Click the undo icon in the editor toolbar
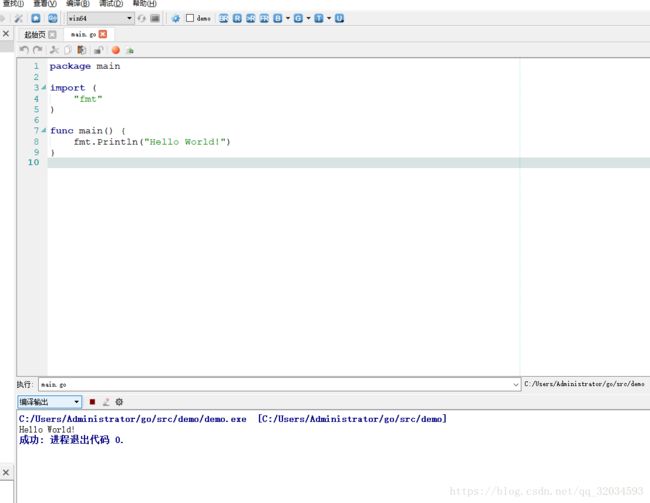 point(24,50)
